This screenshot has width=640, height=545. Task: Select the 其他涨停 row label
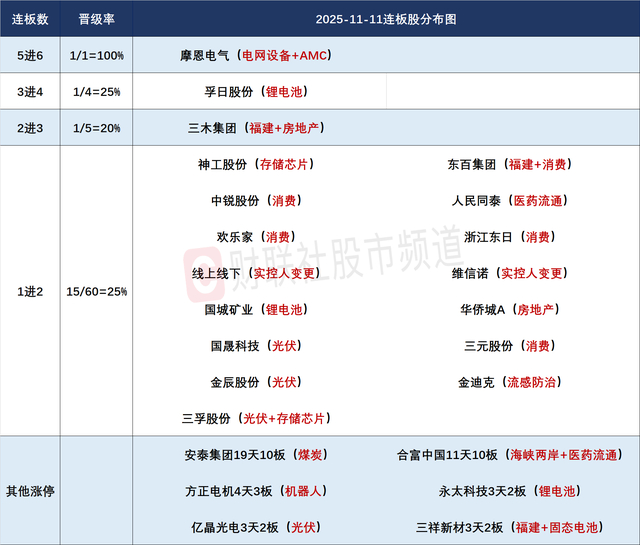coord(30,491)
